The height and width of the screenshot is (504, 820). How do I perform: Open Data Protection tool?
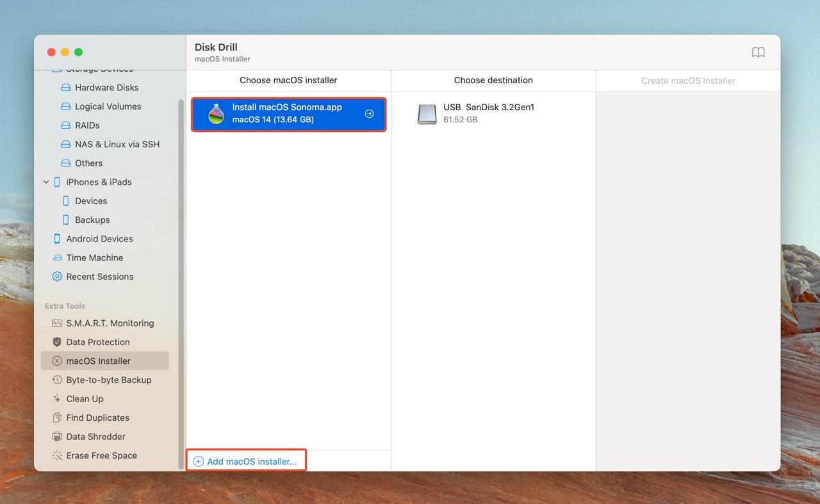[x=98, y=342]
